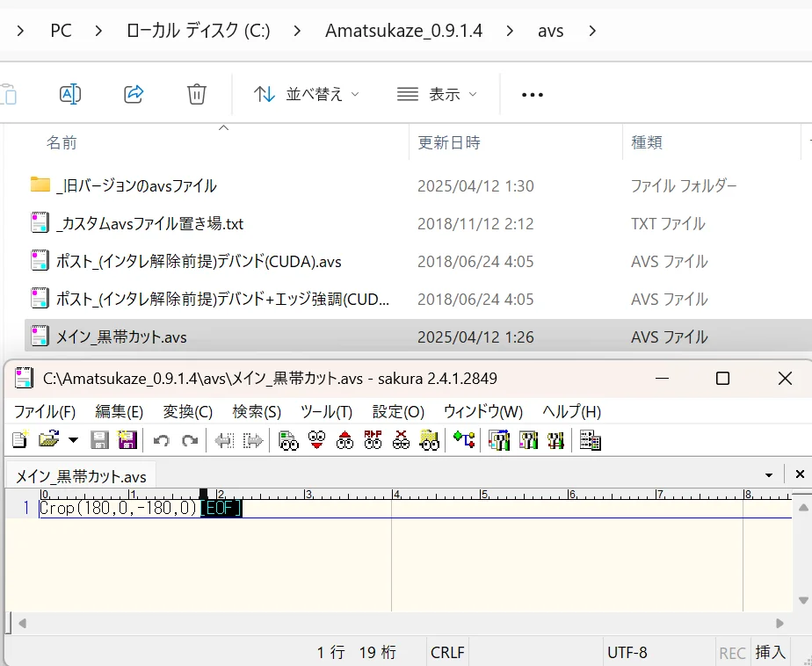Click the New file icon in sakura toolbar
The image size is (812, 666).
[x=19, y=439]
